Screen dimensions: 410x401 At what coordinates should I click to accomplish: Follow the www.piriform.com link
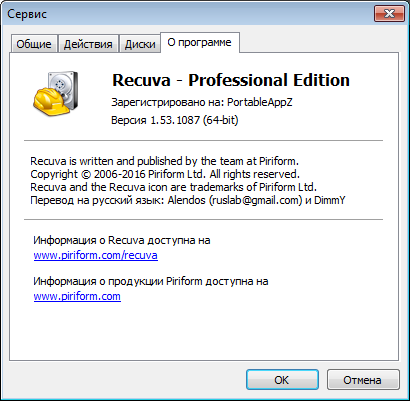point(77,296)
